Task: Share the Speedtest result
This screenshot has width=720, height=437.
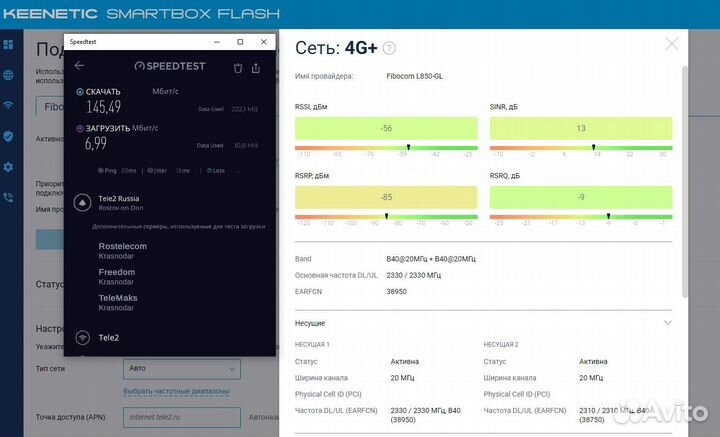Action: 256,67
